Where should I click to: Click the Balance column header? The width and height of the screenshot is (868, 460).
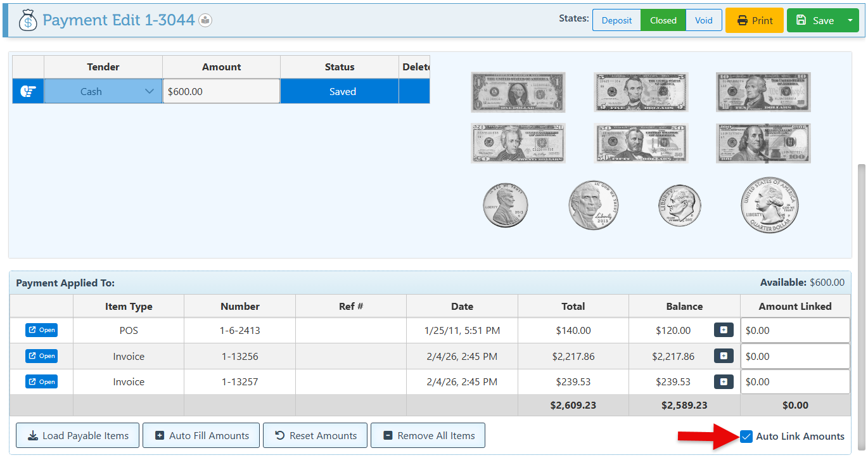[x=684, y=306]
